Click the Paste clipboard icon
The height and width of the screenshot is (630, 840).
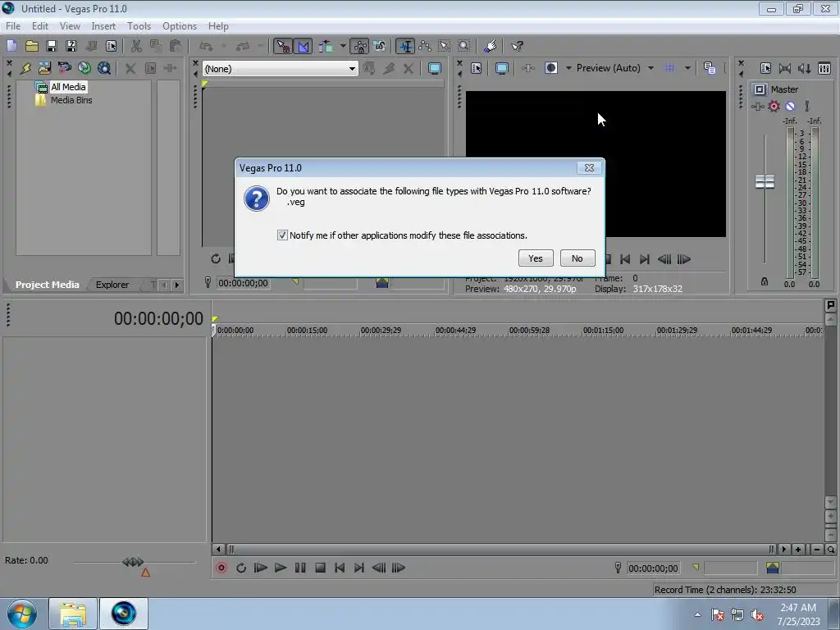[176, 46]
